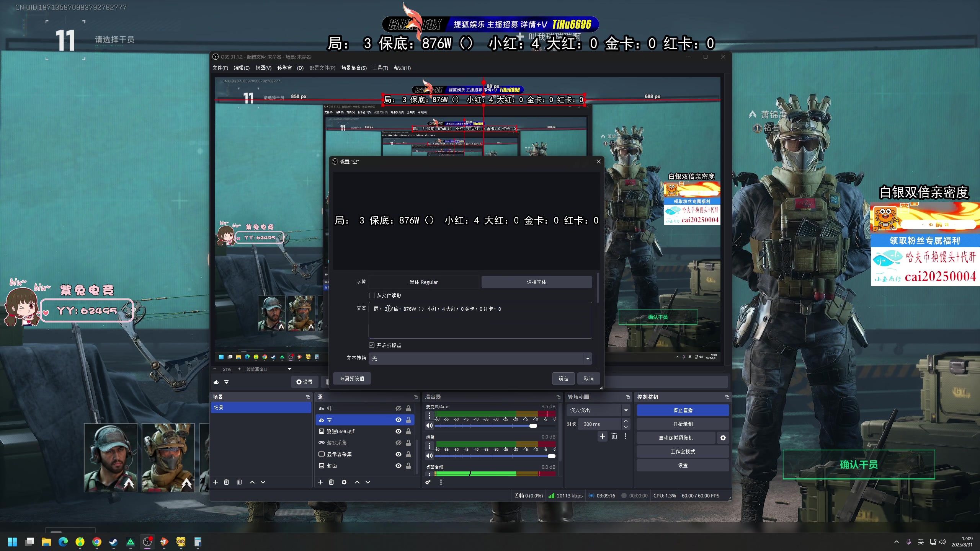Open the 缩放至窗口 preview scaling dropdown

pos(268,369)
